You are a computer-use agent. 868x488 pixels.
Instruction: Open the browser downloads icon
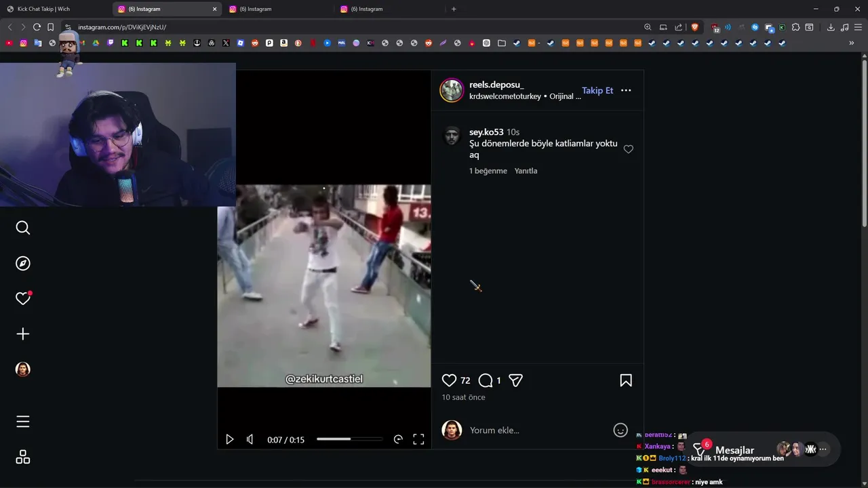point(831,27)
